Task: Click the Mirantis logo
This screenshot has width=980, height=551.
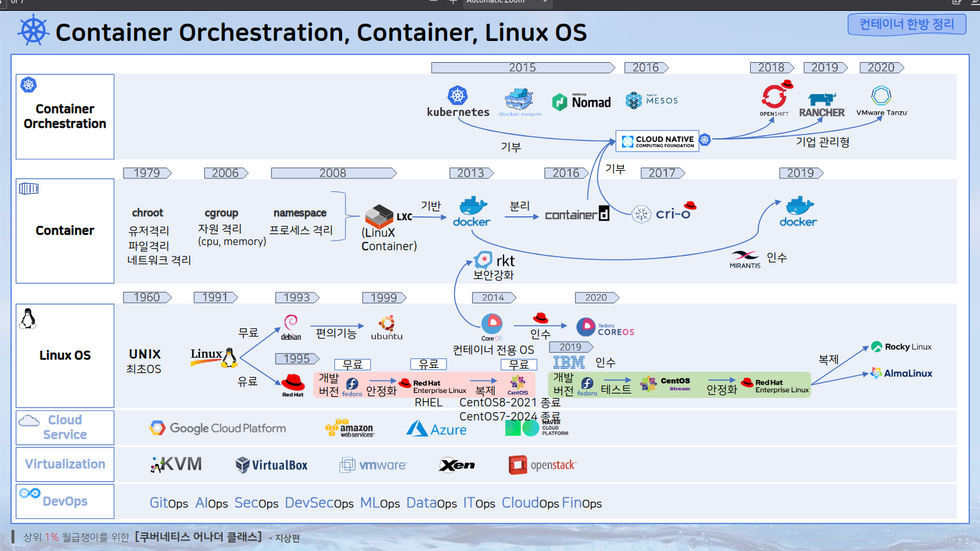Action: coord(745,259)
